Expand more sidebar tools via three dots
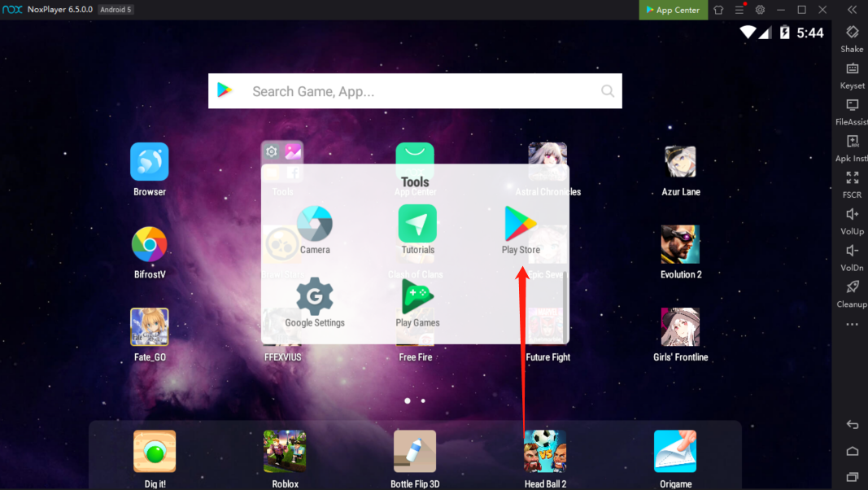868x490 pixels. click(852, 325)
